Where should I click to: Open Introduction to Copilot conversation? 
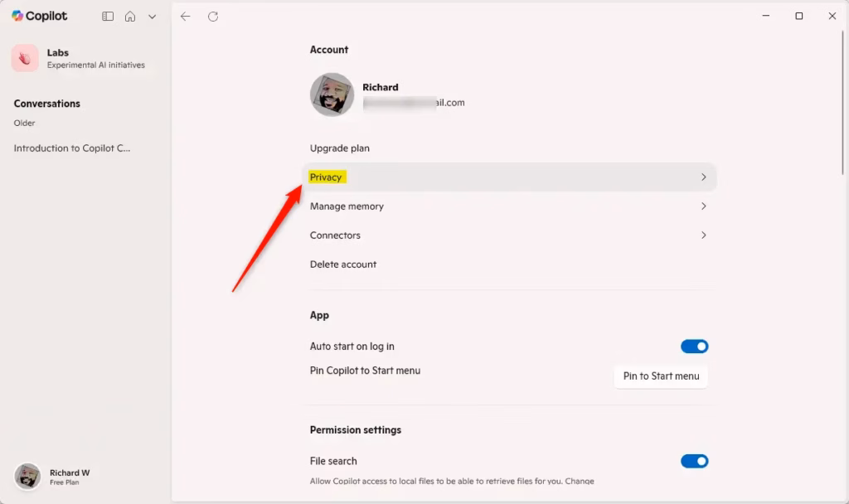click(x=72, y=148)
